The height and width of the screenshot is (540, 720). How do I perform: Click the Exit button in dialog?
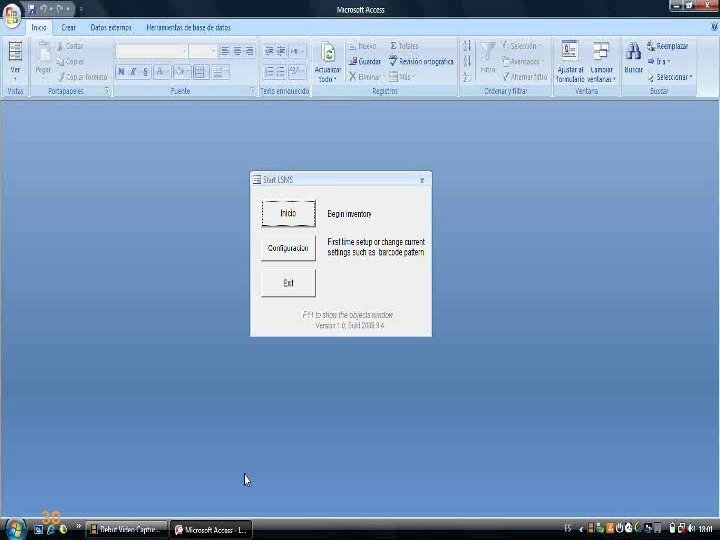[x=288, y=283]
